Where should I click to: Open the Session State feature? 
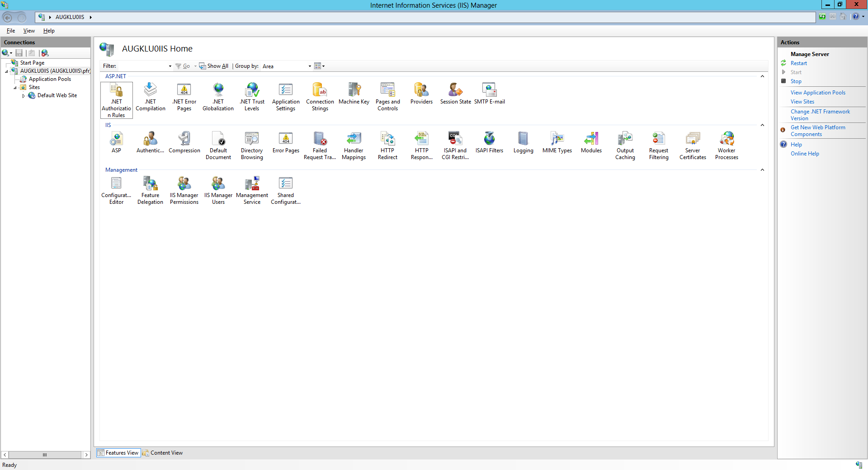tap(455, 94)
